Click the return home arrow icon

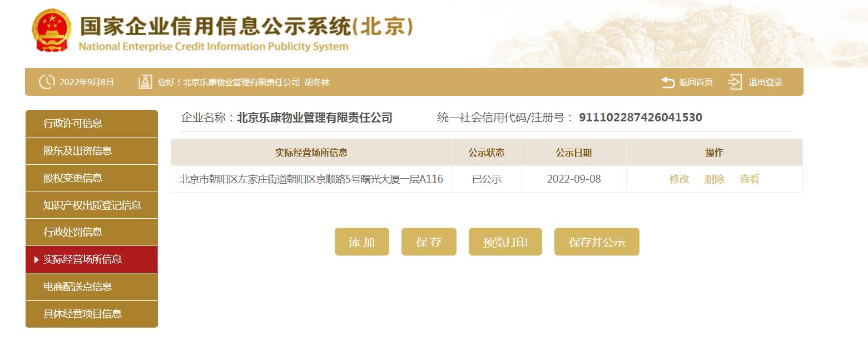tap(668, 82)
